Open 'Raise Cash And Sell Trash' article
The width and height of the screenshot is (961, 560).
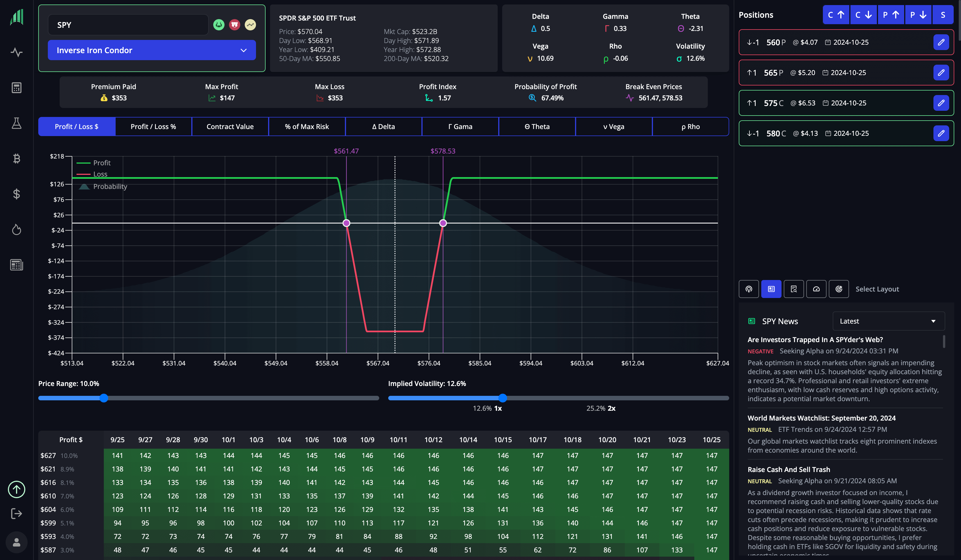coord(789,469)
